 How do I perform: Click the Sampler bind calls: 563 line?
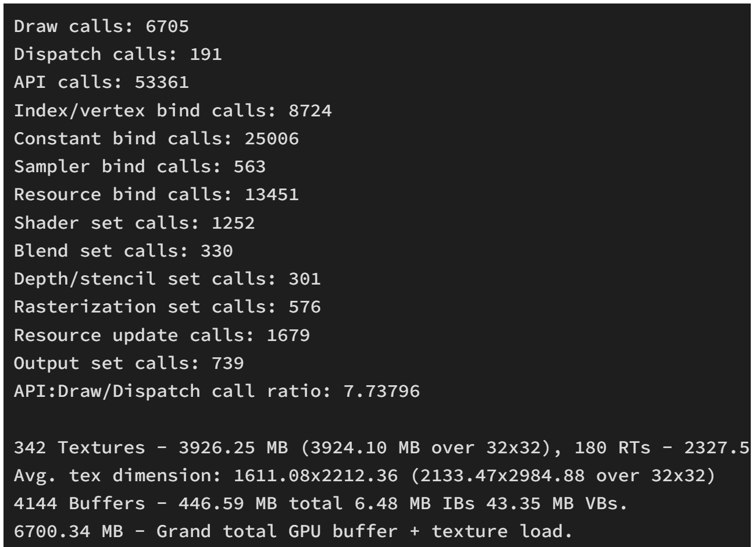(x=140, y=166)
